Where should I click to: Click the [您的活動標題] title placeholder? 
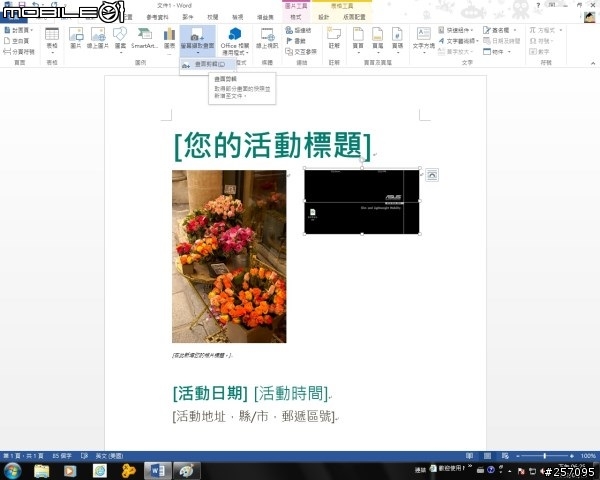pyautogui.click(x=272, y=145)
